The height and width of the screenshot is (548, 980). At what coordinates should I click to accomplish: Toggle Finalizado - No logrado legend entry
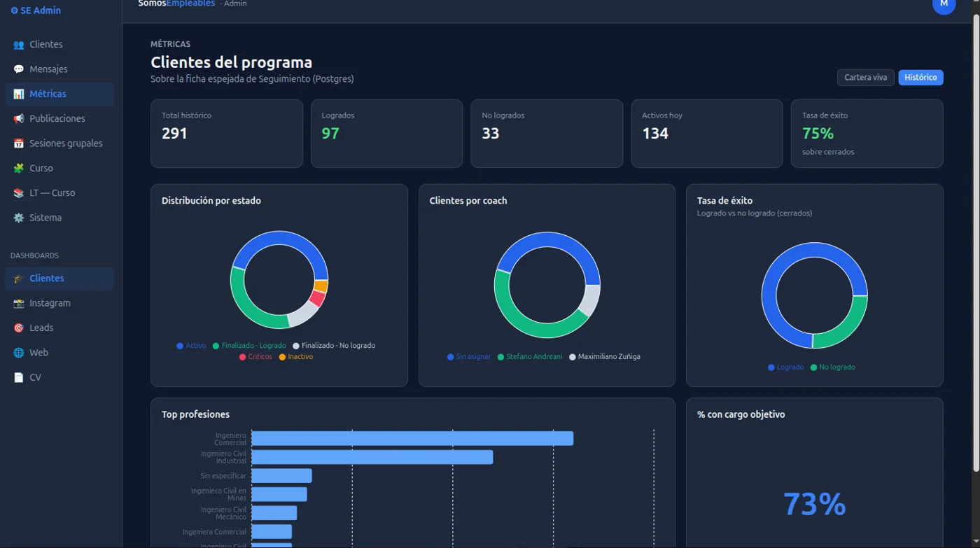pos(334,346)
